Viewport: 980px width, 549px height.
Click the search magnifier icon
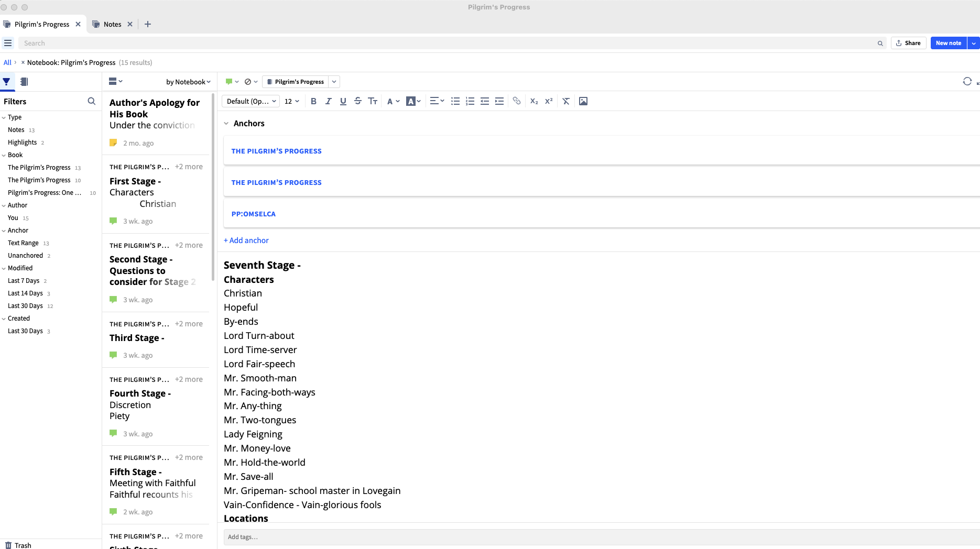click(880, 43)
